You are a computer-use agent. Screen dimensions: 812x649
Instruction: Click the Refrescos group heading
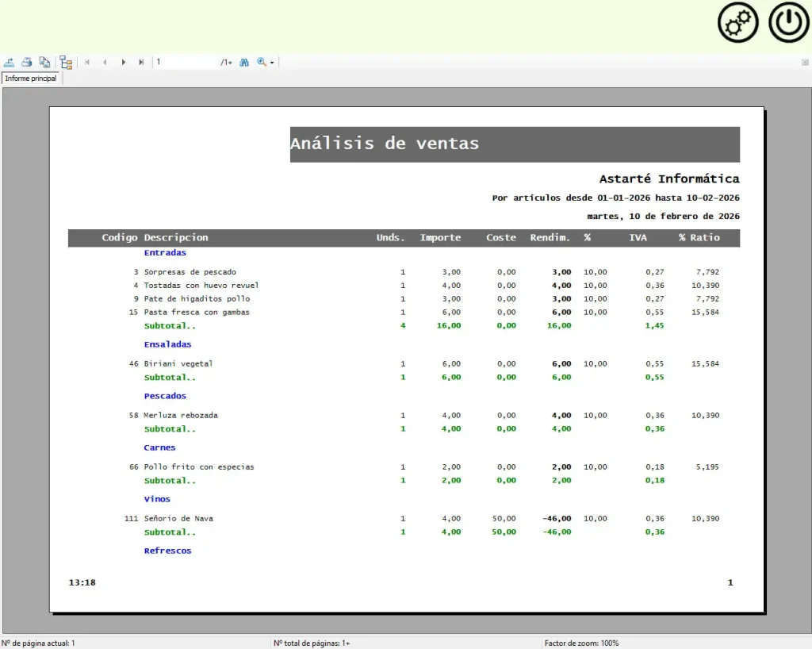tap(167, 551)
